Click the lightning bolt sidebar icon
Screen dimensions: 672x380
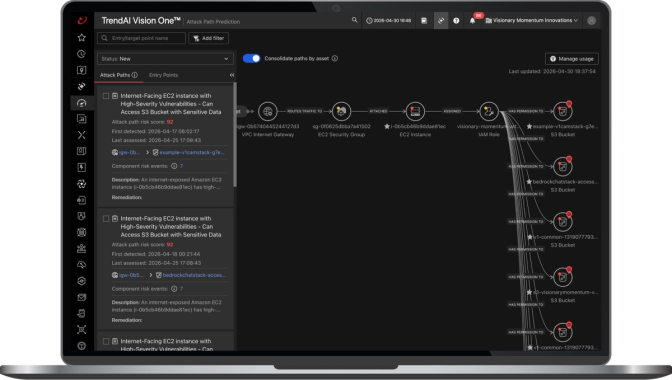click(81, 168)
